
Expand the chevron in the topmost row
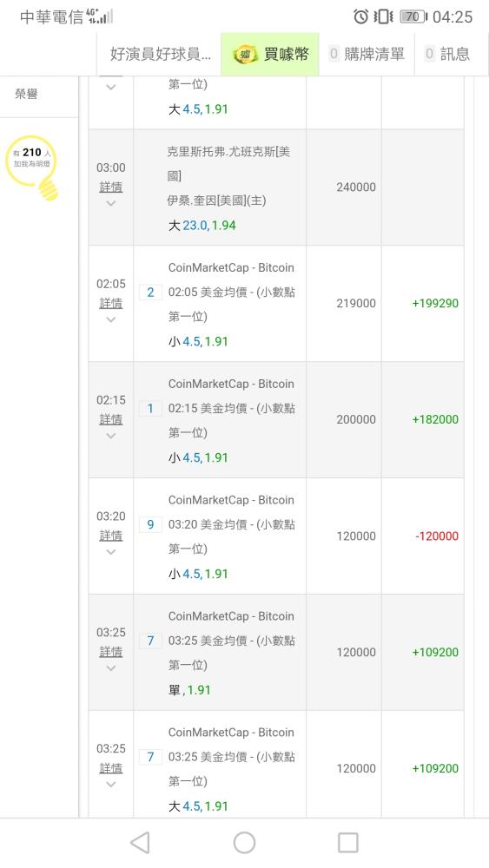[111, 87]
